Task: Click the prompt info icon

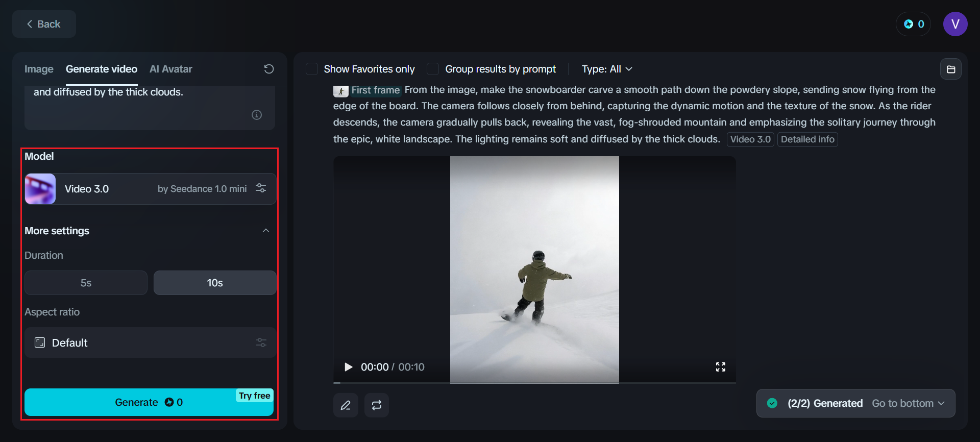Action: [x=257, y=115]
